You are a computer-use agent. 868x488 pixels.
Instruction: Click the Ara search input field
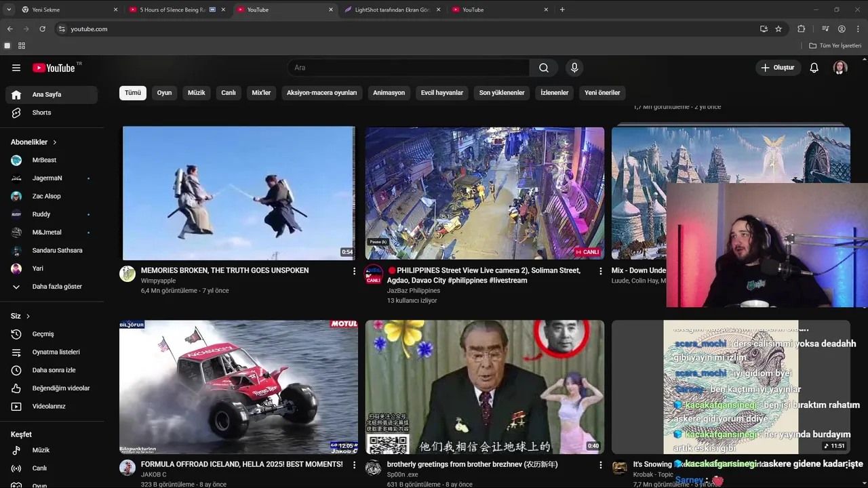pos(408,68)
